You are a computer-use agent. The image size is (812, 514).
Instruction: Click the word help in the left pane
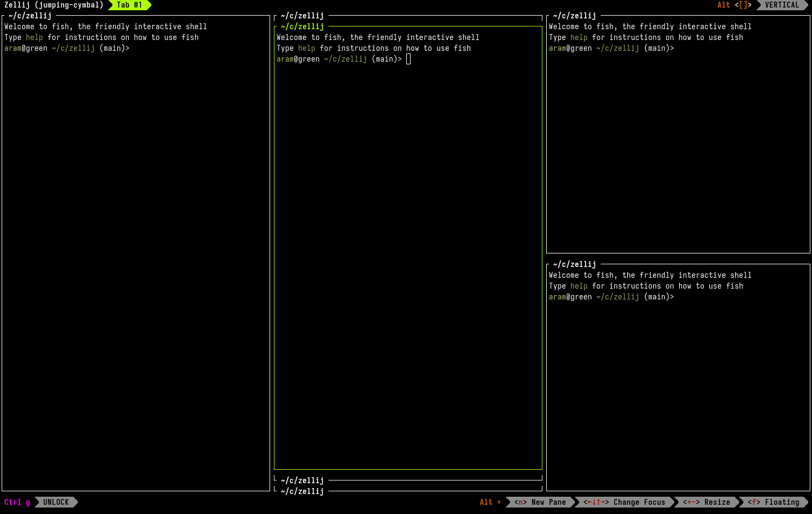point(35,37)
